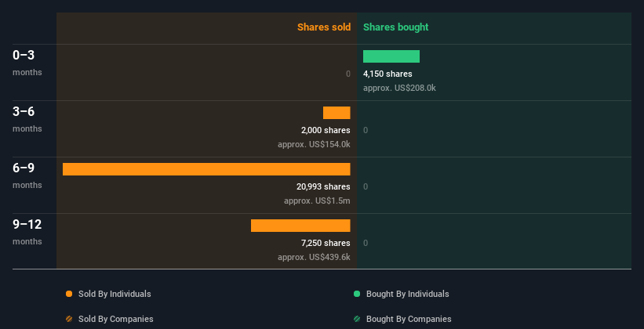Click the approx. US$439.6k amount
The height and width of the screenshot is (329, 644).
point(314,257)
